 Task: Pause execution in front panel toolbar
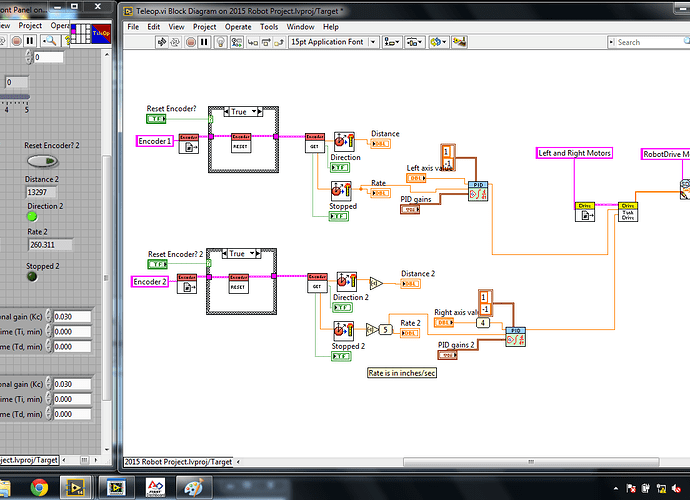29,41
